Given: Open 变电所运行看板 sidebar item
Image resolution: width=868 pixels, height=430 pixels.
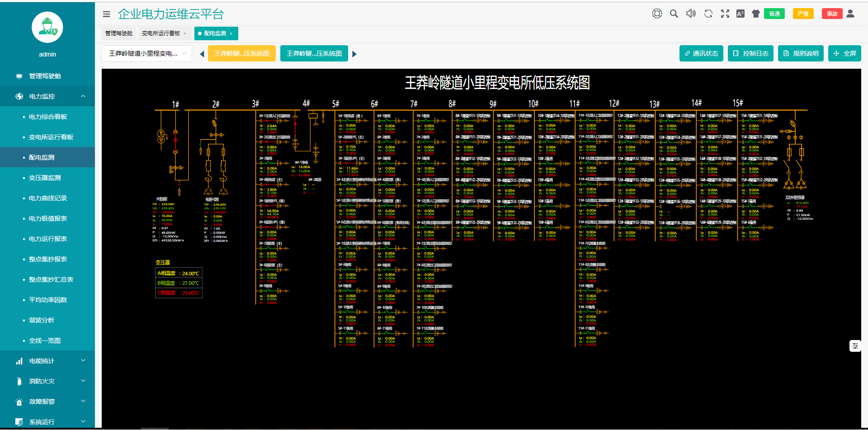Looking at the screenshot, I should 47,137.
